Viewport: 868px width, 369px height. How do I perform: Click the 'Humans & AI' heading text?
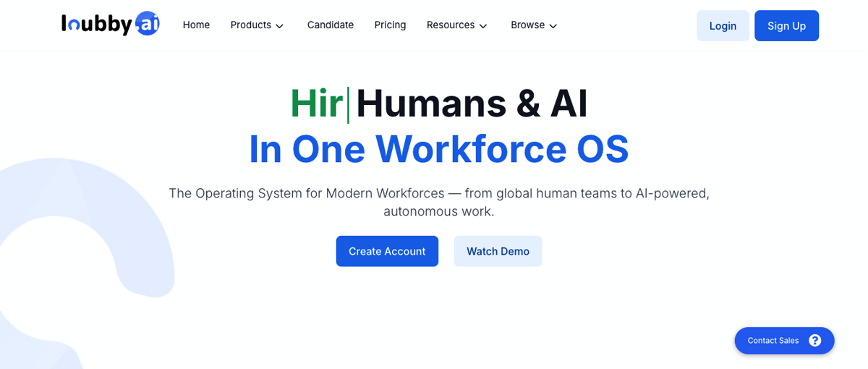(x=472, y=103)
